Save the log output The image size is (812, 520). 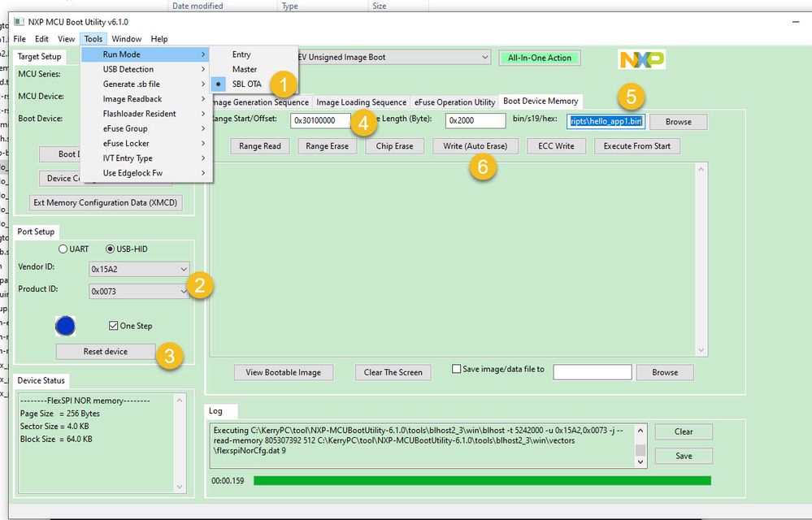tap(684, 457)
